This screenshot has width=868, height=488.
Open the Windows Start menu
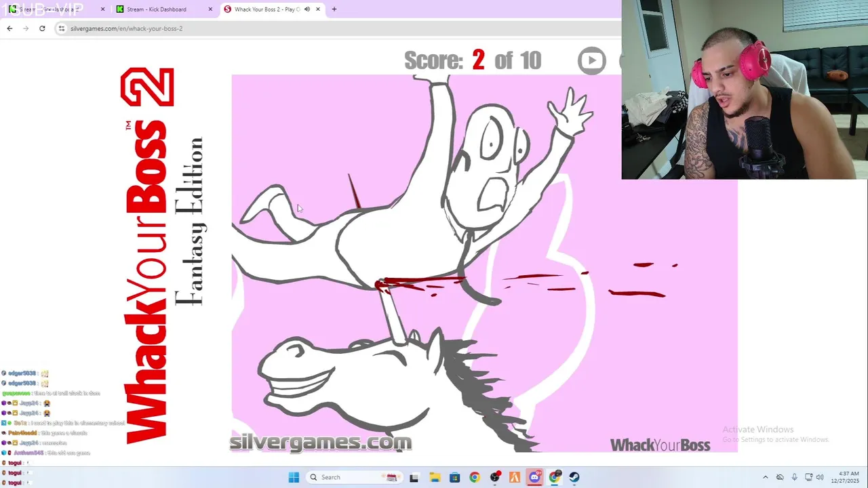coord(294,477)
